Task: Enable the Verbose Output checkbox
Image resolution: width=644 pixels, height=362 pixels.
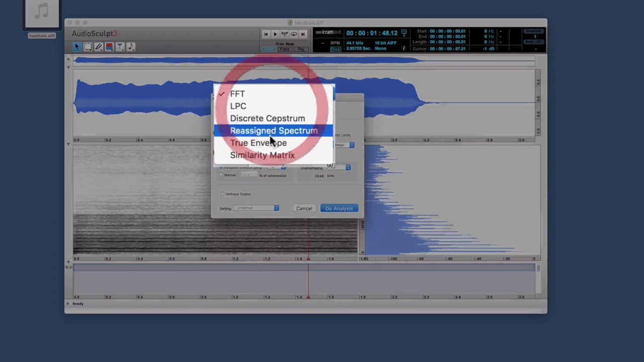Action: 222,194
